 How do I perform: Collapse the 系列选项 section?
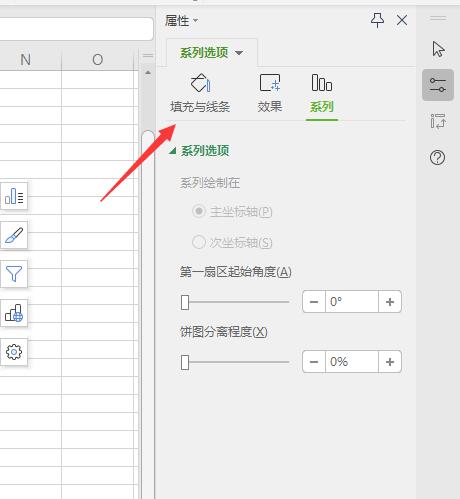pyautogui.click(x=172, y=151)
